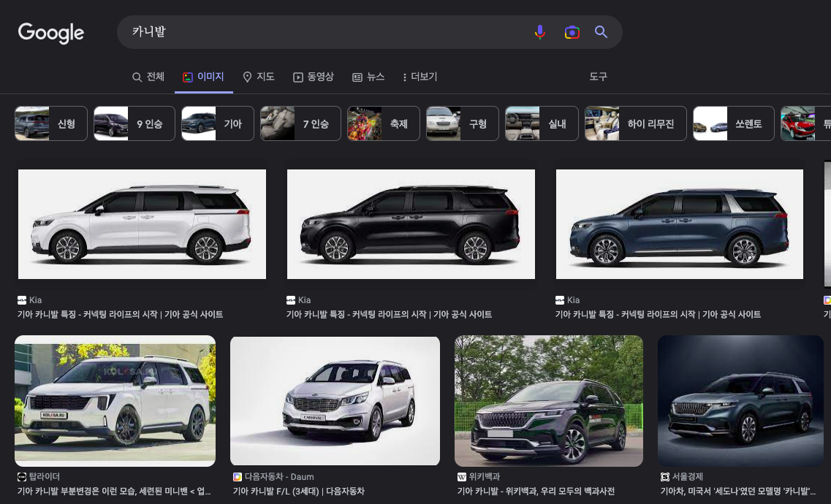The image size is (831, 504).
Task: Click Kia favicon under the blue Carnival
Action: [560, 300]
